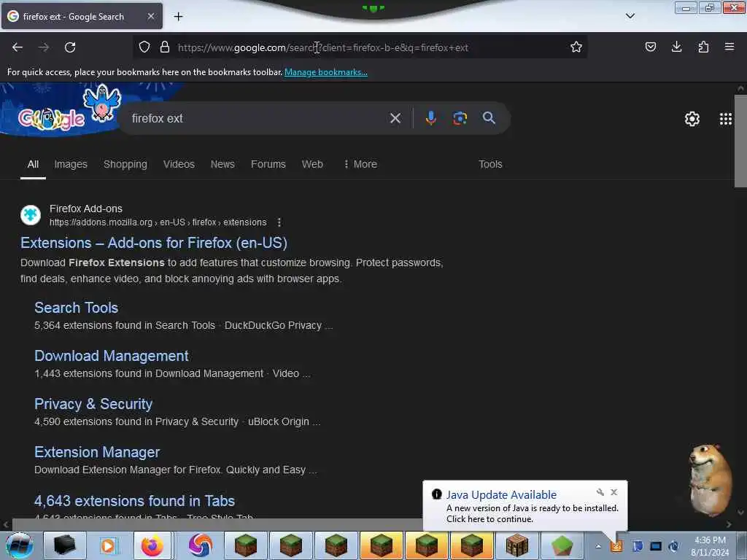Bookmark this page with the star icon

576,47
